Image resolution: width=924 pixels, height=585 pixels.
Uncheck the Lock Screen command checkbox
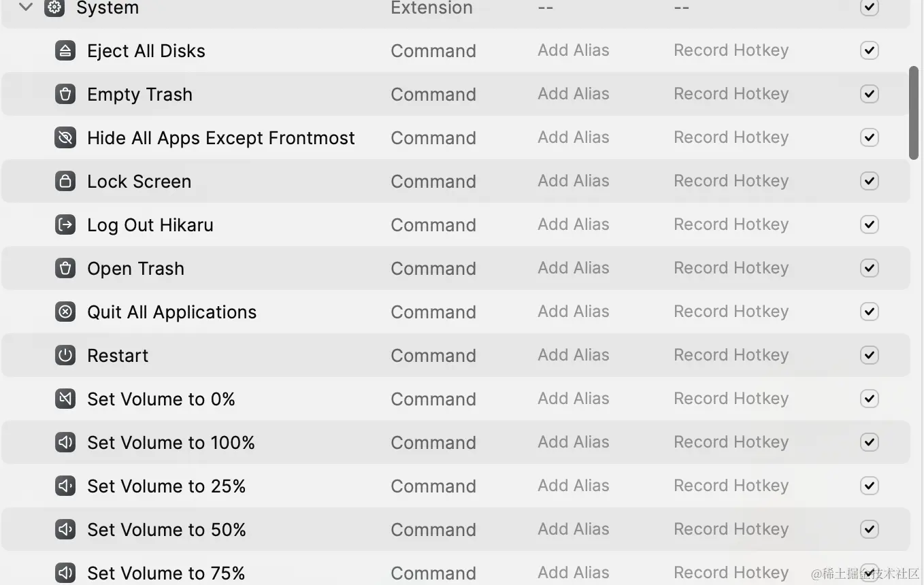pos(869,182)
